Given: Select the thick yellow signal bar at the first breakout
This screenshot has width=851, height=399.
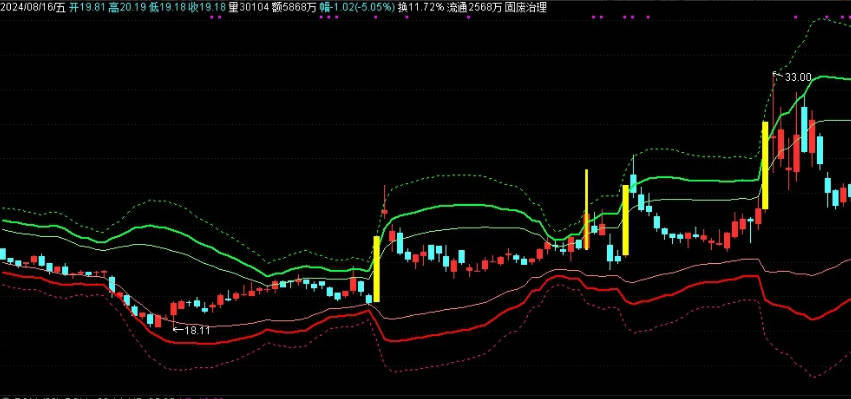Looking at the screenshot, I should [377, 269].
